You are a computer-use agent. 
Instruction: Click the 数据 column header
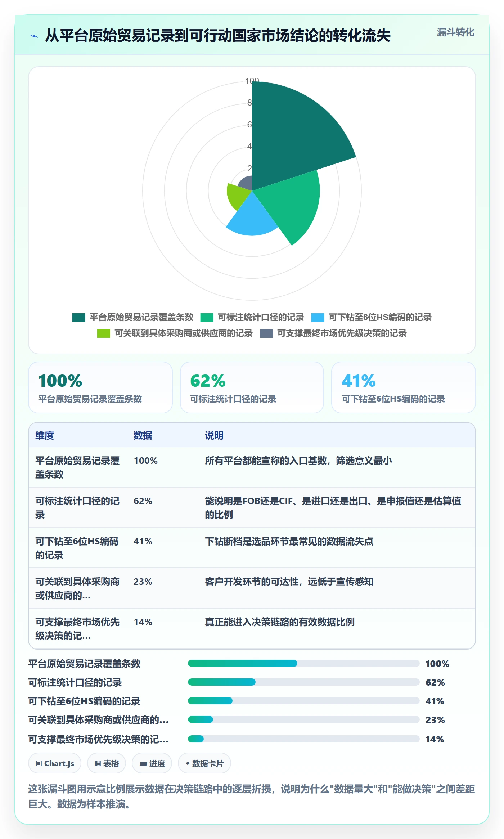pyautogui.click(x=143, y=435)
